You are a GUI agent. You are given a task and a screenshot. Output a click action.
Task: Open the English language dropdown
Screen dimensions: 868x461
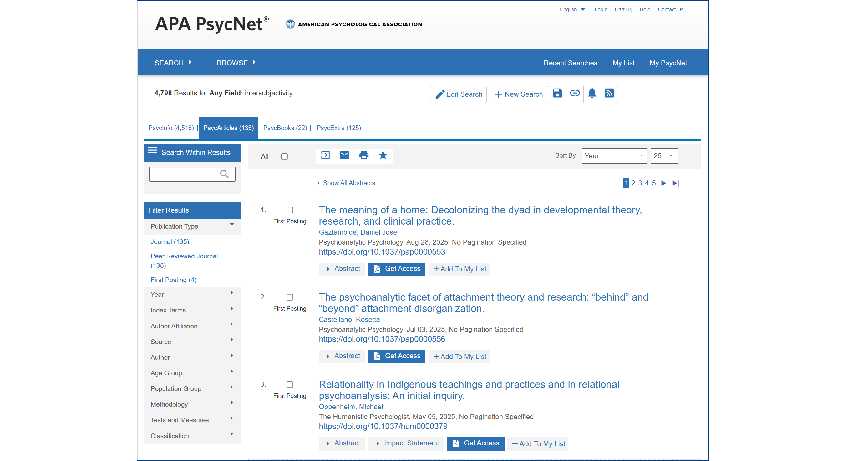click(572, 9)
